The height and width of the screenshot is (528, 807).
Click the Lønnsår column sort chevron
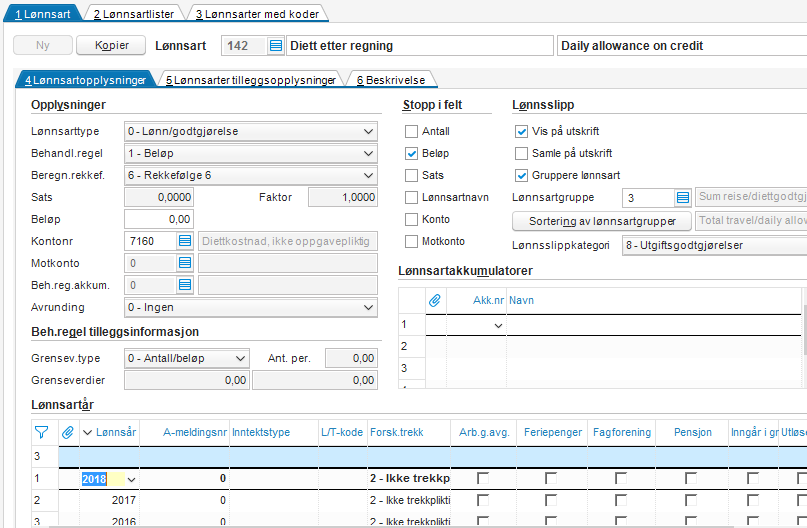point(87,432)
